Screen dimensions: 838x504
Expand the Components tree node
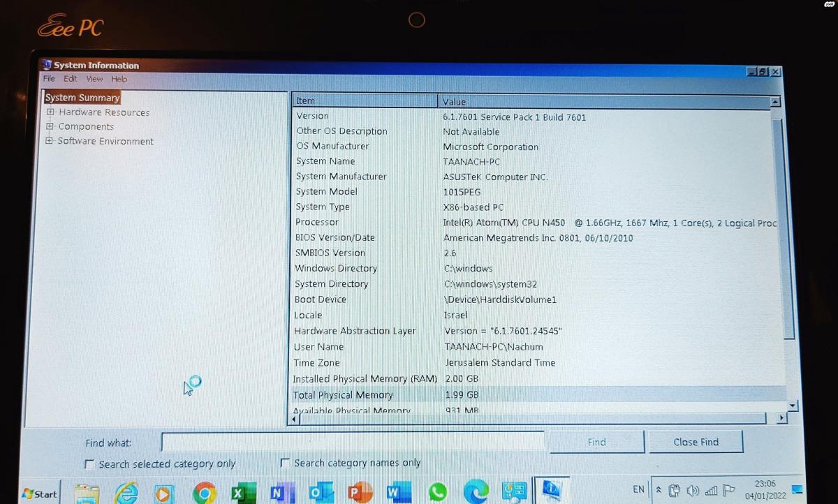(x=50, y=126)
